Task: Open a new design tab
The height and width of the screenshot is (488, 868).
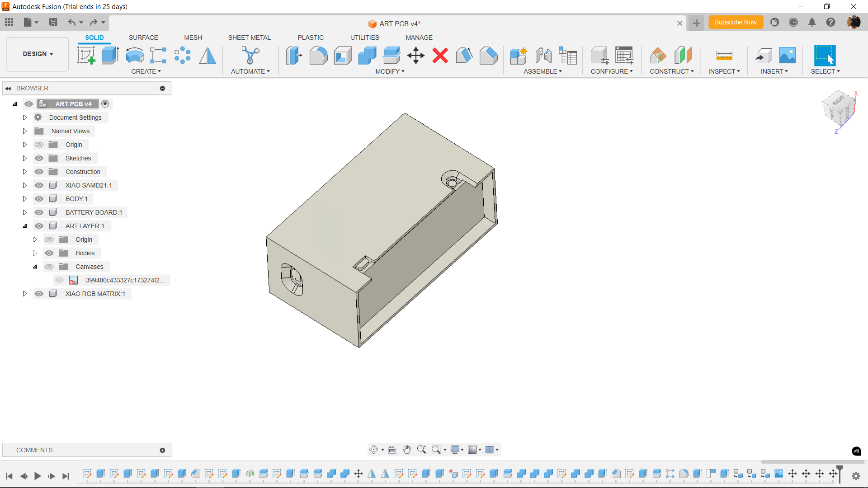Action: (x=697, y=23)
